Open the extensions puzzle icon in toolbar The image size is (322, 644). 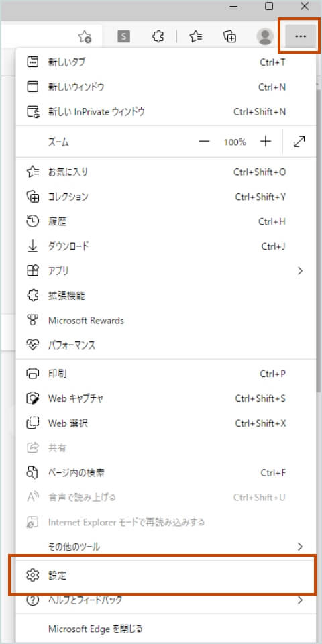[158, 36]
